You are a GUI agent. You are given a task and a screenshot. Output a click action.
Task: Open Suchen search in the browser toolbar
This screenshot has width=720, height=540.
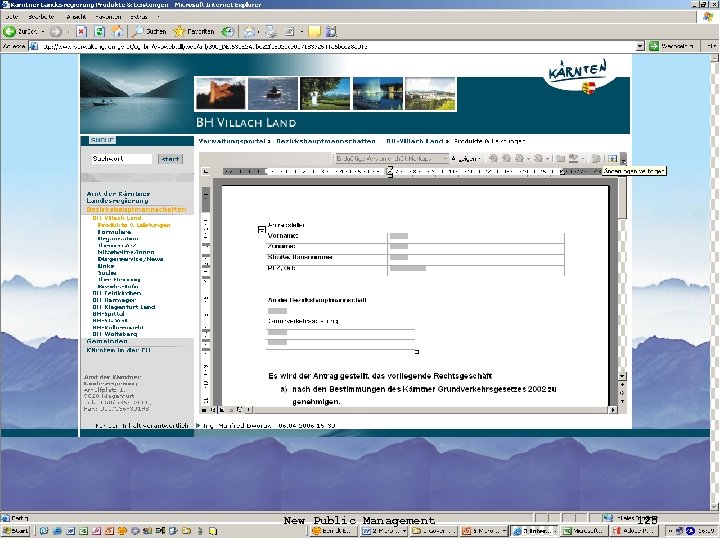(148, 32)
